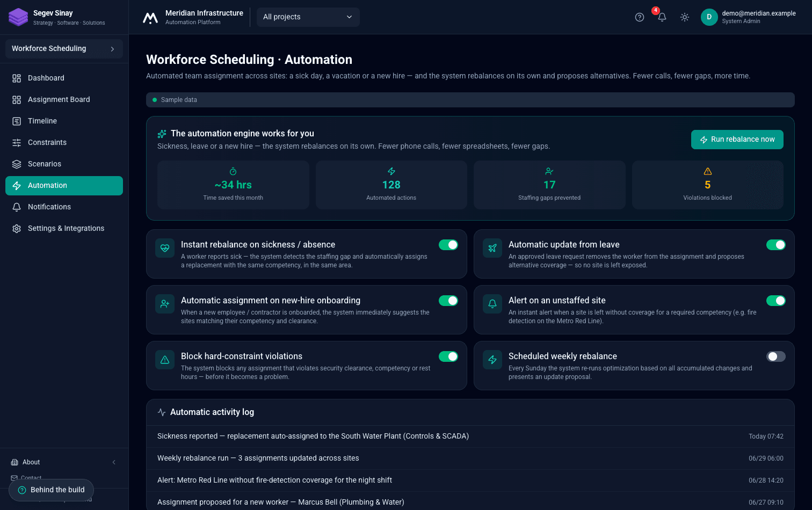This screenshot has height=510, width=812.
Task: Click Staffing gaps prevented label
Action: (549, 198)
